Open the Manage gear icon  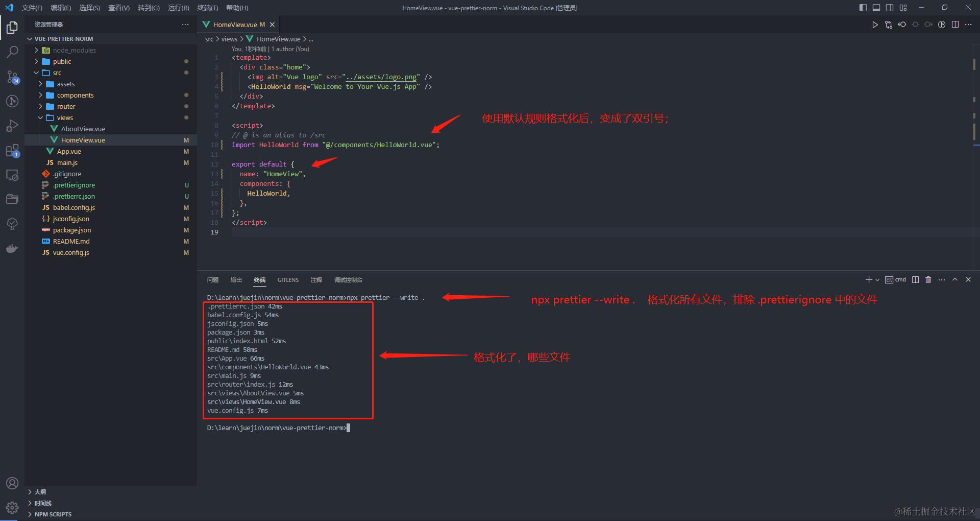[12, 507]
